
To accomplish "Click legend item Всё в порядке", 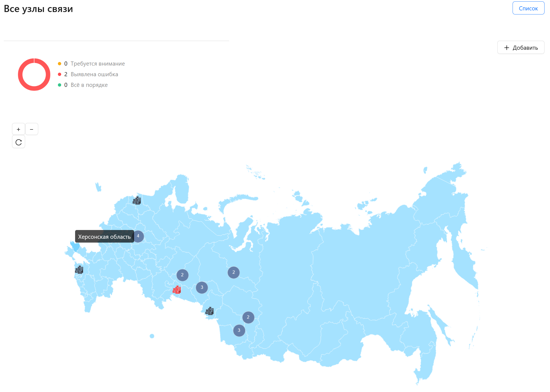I will (x=89, y=85).
